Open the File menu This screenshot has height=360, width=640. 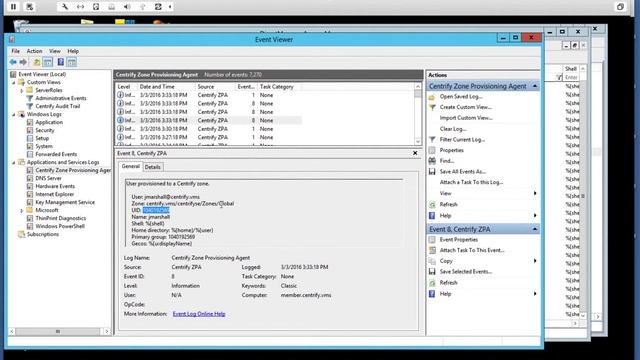pyautogui.click(x=16, y=51)
